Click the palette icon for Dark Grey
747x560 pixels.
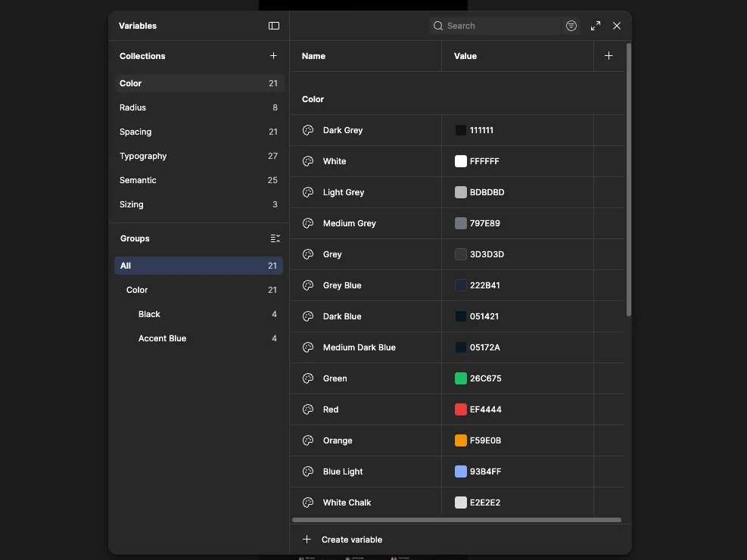click(x=308, y=130)
